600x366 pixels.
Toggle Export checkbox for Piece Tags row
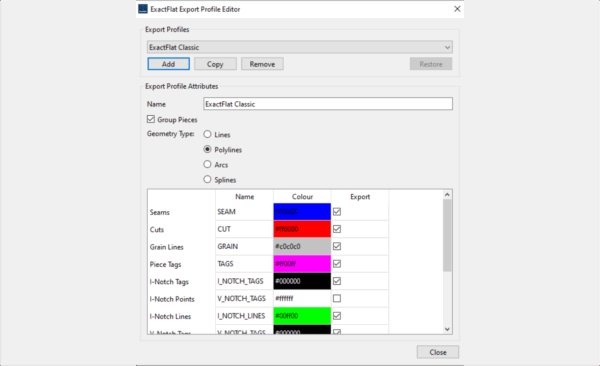[x=337, y=264]
